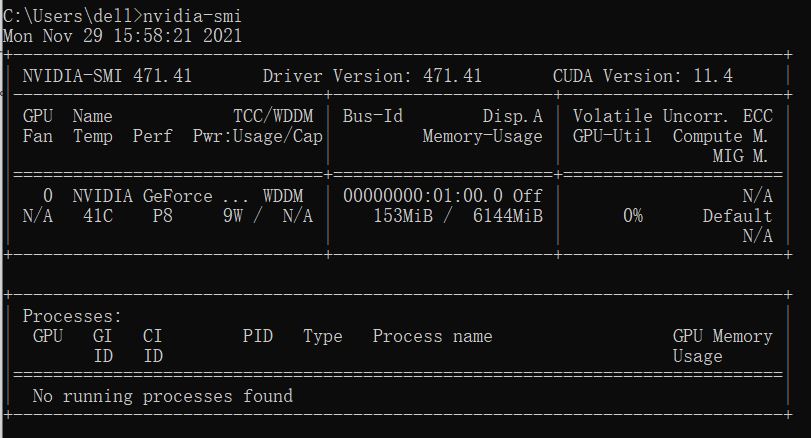Click the date line Mon Nov 29
811x438 pixels.
tap(122, 36)
